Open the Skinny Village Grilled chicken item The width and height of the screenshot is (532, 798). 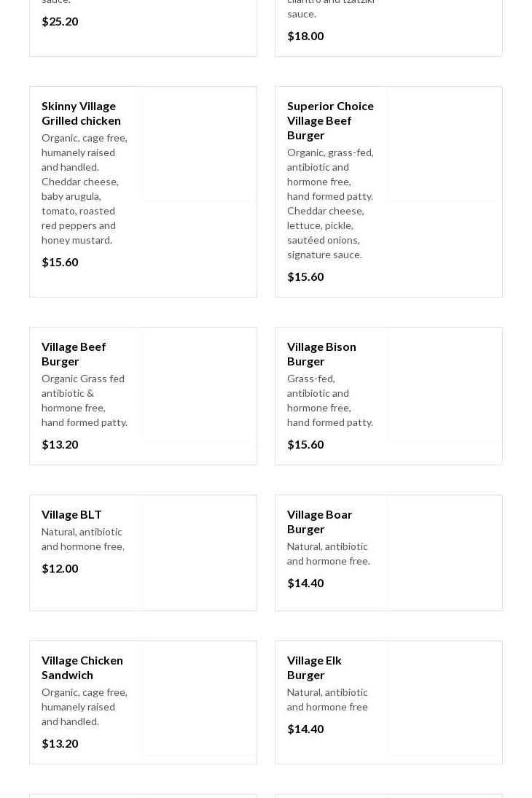click(81, 113)
